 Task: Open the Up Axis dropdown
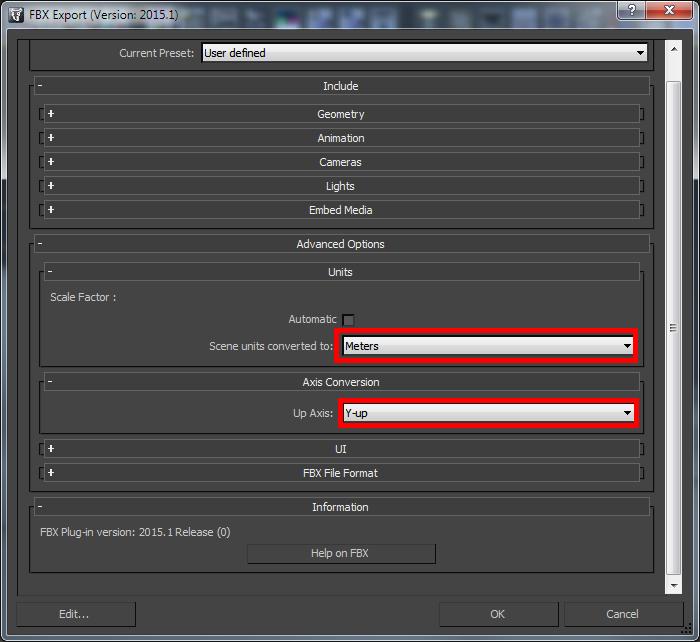click(x=488, y=413)
